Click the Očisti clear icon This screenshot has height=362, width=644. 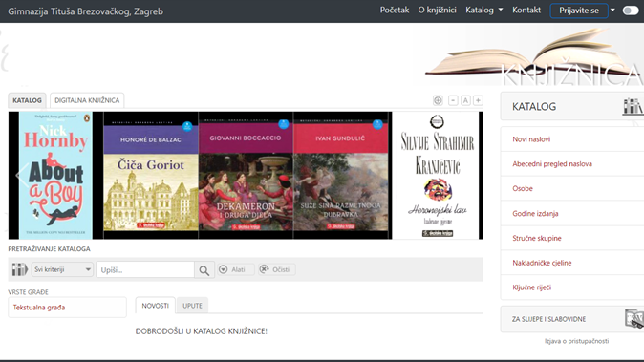(x=264, y=269)
